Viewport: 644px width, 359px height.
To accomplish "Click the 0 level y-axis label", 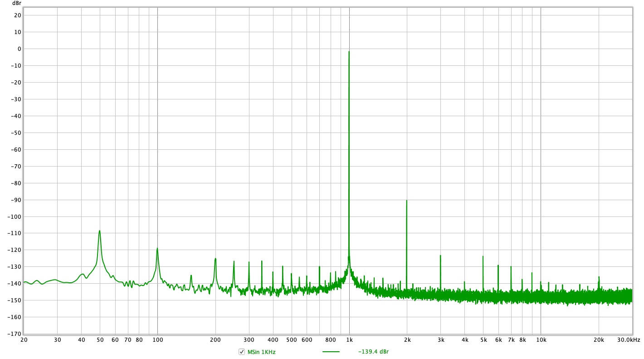I will point(20,49).
